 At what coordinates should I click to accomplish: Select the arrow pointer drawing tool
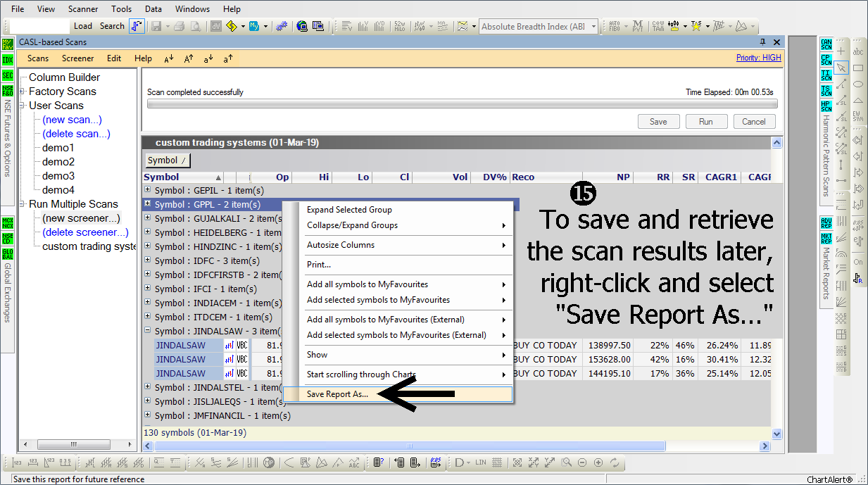[x=841, y=68]
